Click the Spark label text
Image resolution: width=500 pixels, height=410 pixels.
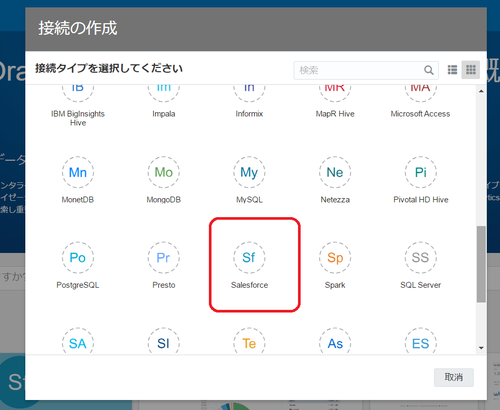pyautogui.click(x=335, y=285)
